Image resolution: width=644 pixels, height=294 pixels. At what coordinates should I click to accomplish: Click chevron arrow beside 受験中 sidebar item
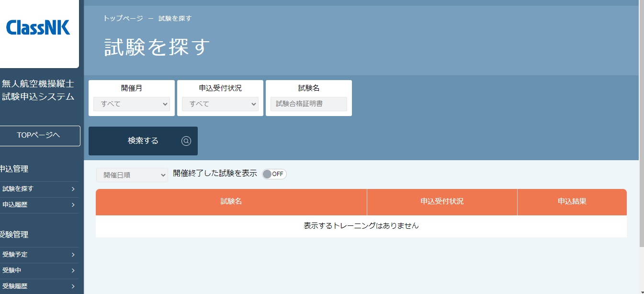tap(73, 270)
